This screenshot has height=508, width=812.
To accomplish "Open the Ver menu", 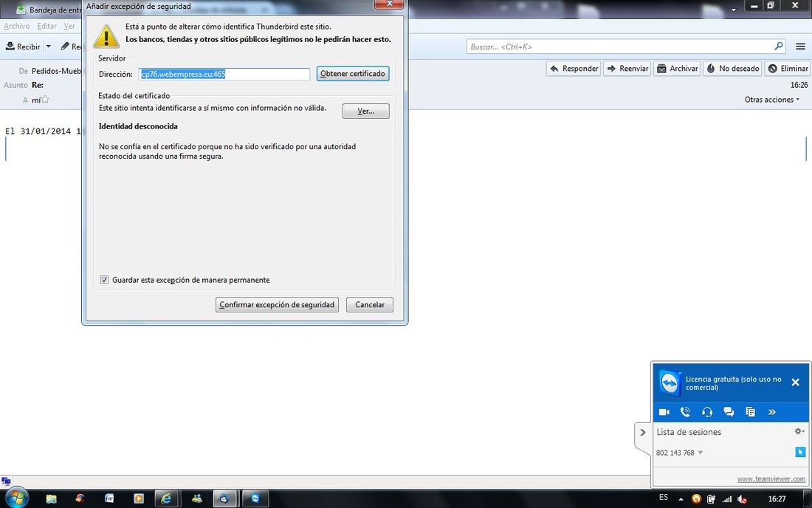I will (x=69, y=26).
